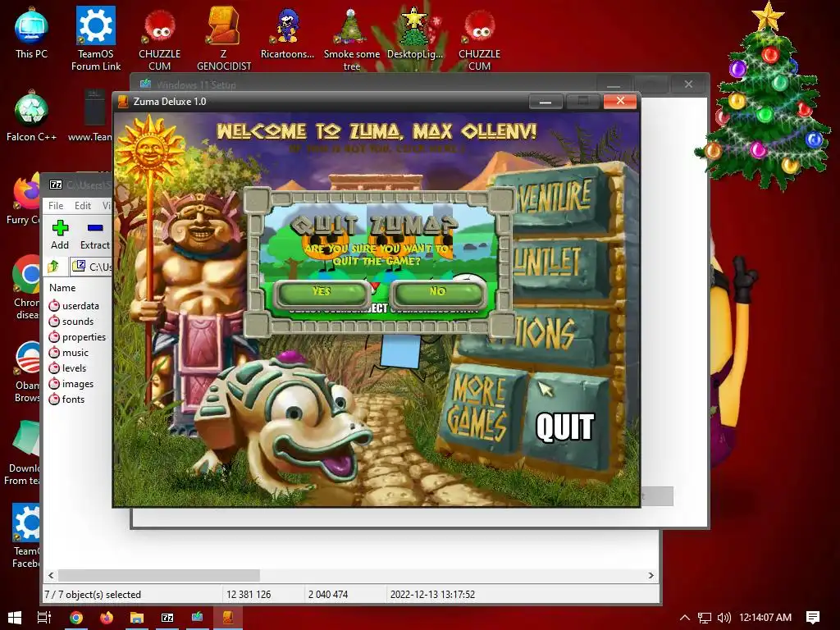This screenshot has width=840, height=630.
Task: Click the QUIT stone on the Zuma menu
Action: tap(566, 422)
